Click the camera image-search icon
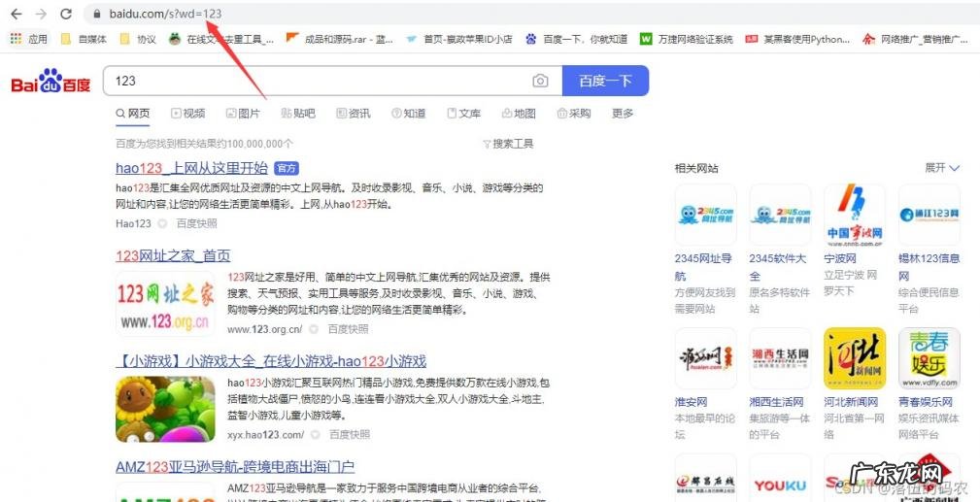 point(540,81)
